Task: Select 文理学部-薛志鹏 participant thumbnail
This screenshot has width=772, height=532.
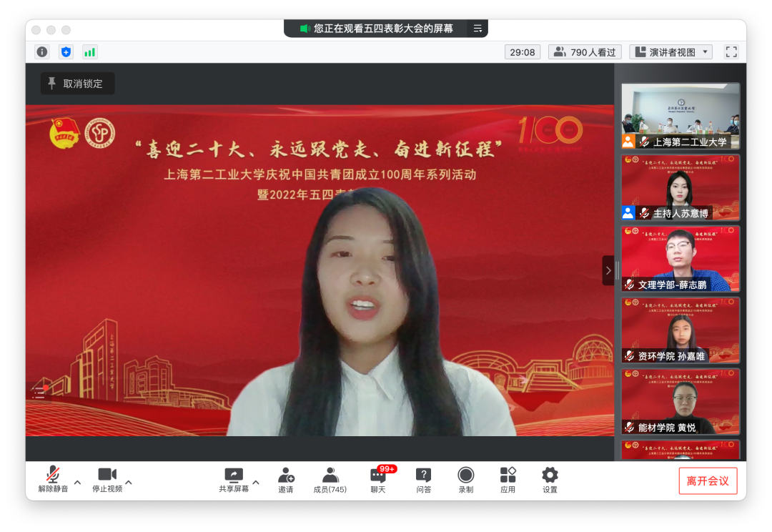Action: 680,259
